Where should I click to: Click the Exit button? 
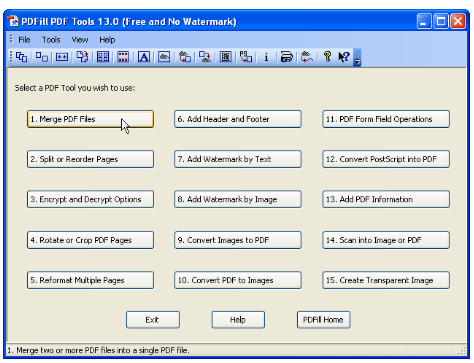coord(153,320)
